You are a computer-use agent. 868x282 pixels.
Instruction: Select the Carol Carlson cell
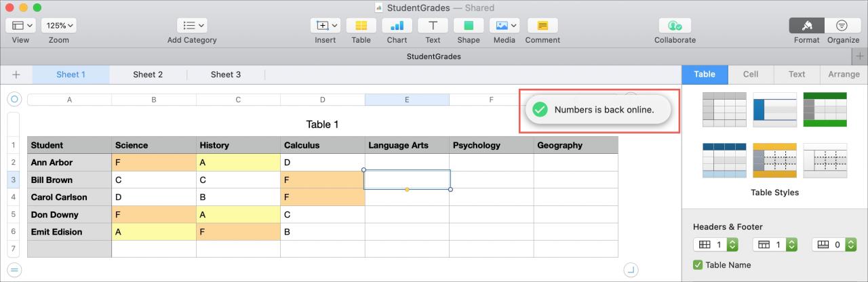coord(69,197)
